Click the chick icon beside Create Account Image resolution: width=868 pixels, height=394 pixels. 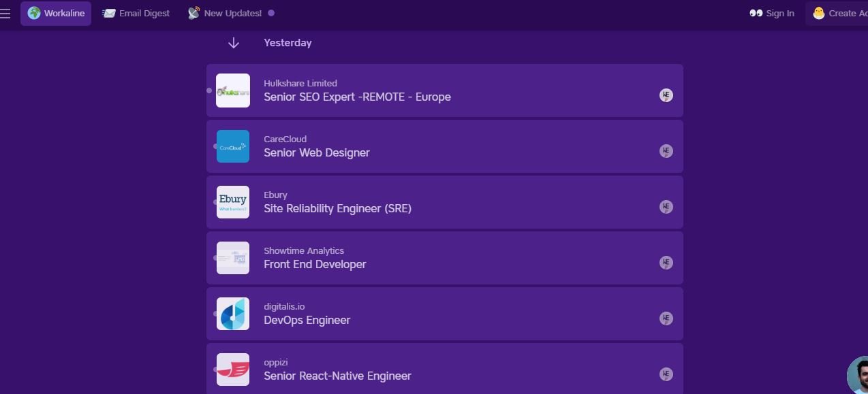(818, 13)
